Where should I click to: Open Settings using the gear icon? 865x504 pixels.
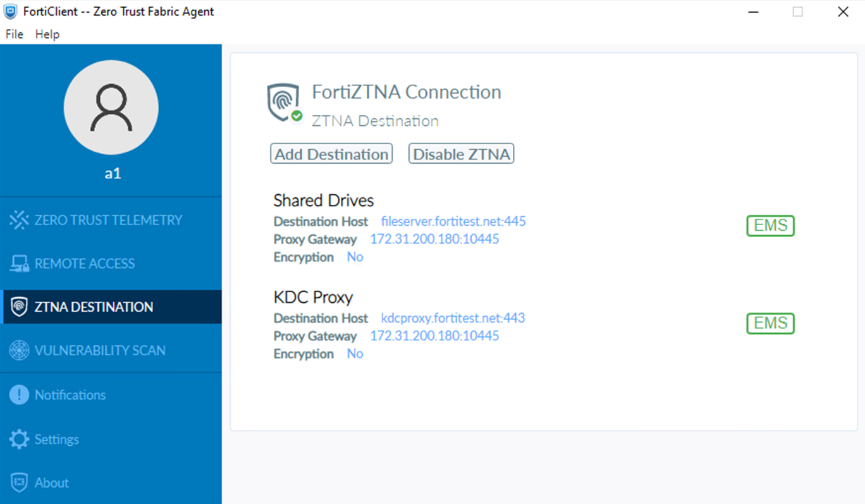point(20,439)
